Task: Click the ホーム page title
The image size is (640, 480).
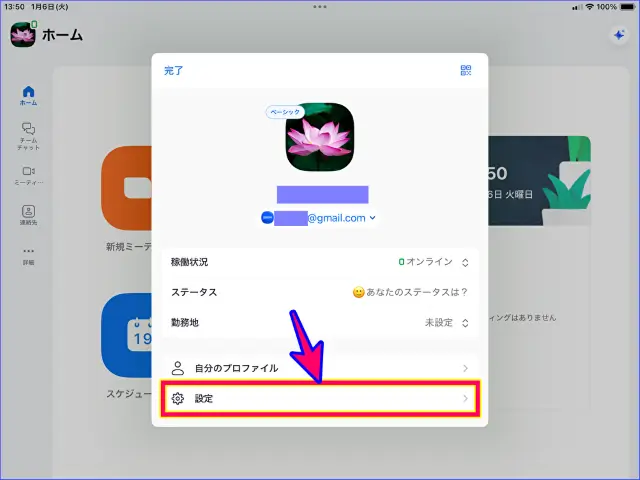Action: pyautogui.click(x=62, y=35)
